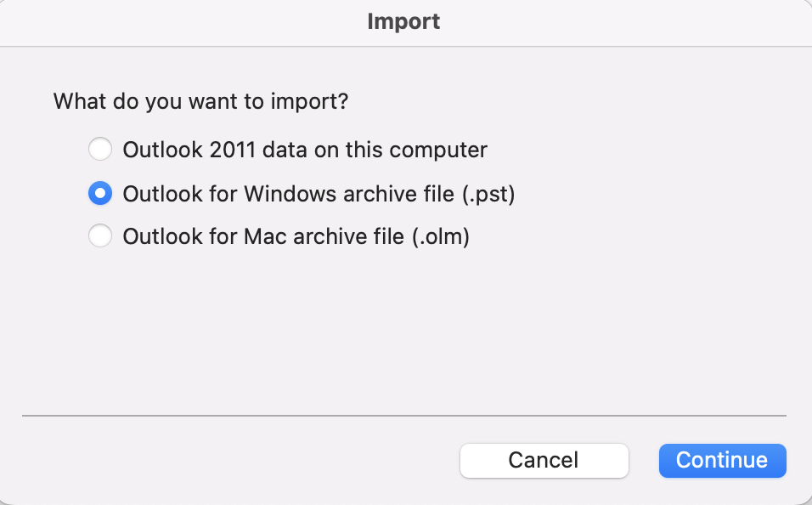Image resolution: width=812 pixels, height=505 pixels.
Task: Click the word "2011" in the first option
Action: coord(233,150)
